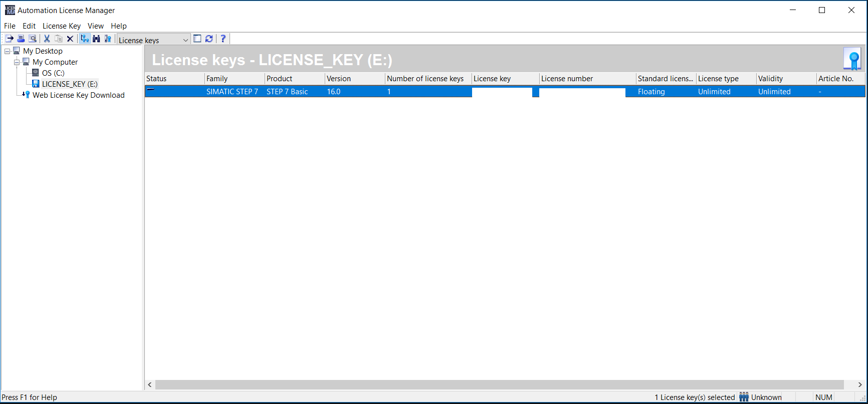Open Print Preview from toolbar
The image size is (868, 404).
coord(33,39)
